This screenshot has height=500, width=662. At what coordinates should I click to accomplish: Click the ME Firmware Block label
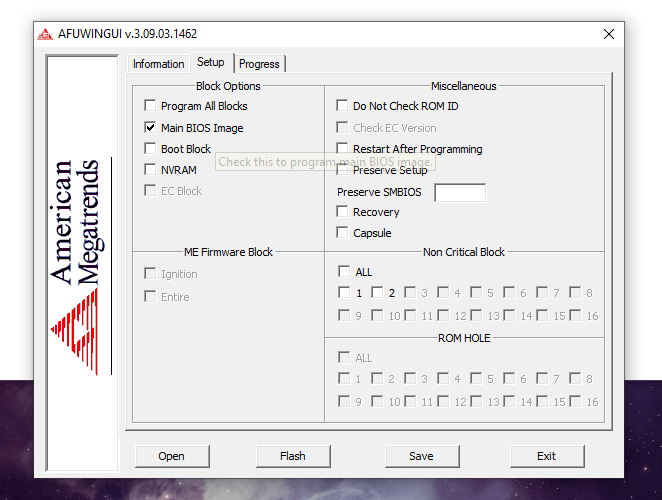[228, 252]
